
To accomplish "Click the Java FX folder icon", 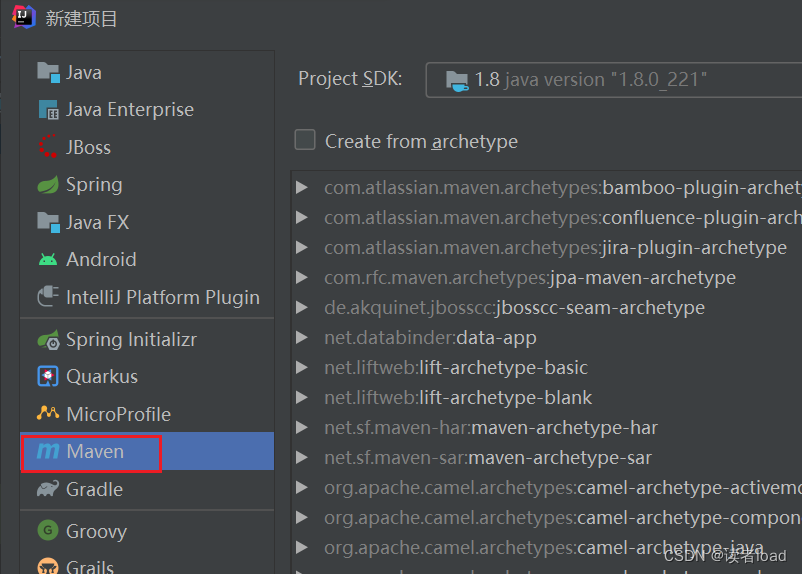I will [49, 222].
